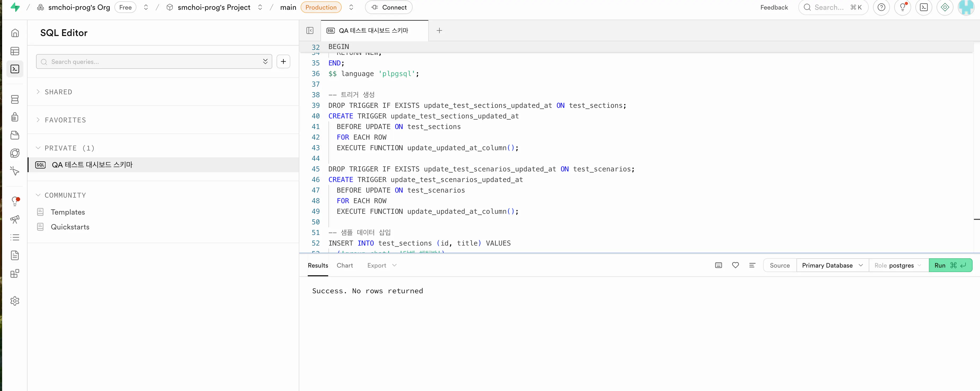Collapse the SQL editor sidebar panel

tap(310, 30)
